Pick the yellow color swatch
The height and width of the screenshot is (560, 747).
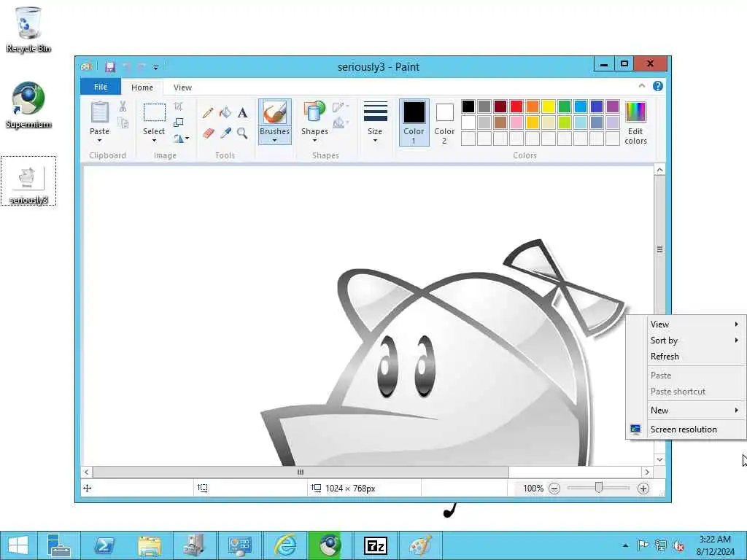(x=549, y=106)
